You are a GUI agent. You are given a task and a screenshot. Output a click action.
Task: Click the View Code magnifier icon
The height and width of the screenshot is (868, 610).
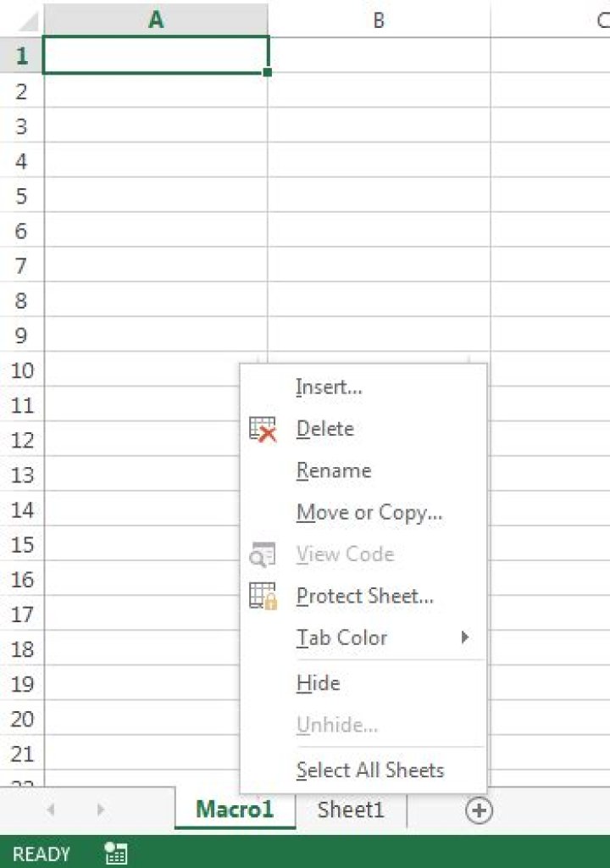point(263,554)
